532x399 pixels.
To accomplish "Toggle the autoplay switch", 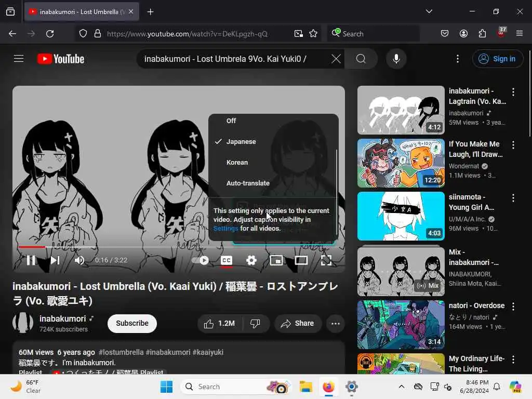I will point(200,260).
